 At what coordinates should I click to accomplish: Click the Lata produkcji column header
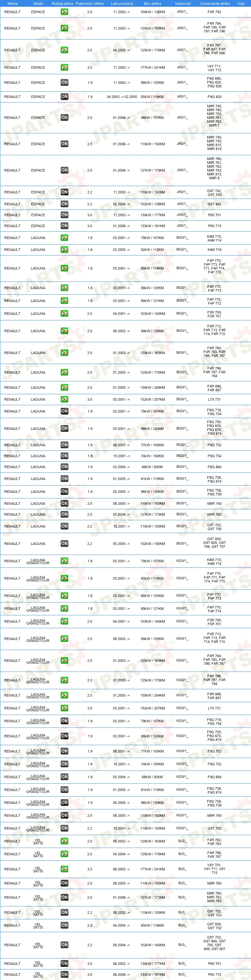pyautogui.click(x=122, y=4)
